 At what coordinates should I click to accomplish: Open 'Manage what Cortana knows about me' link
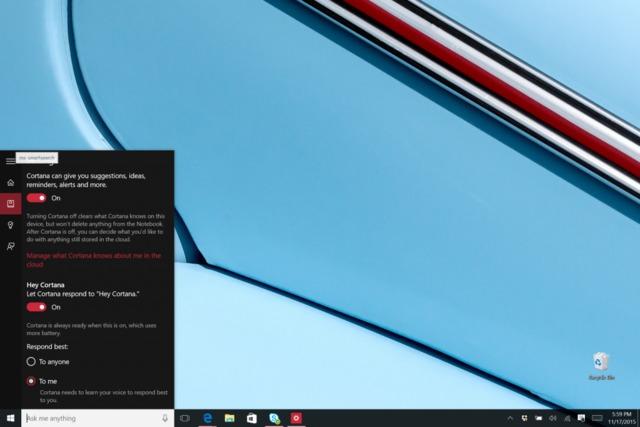click(94, 260)
